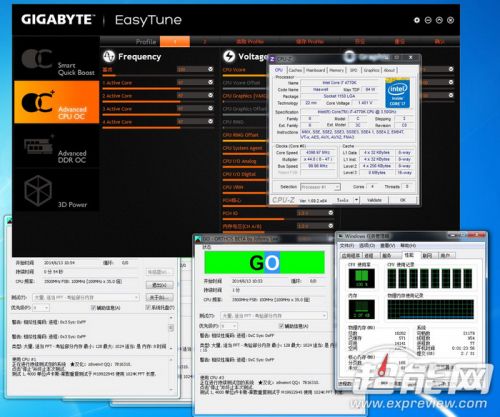This screenshot has height=417, width=500.
Task: Open the first menu in Task Manager menu bar
Action: 347,246
